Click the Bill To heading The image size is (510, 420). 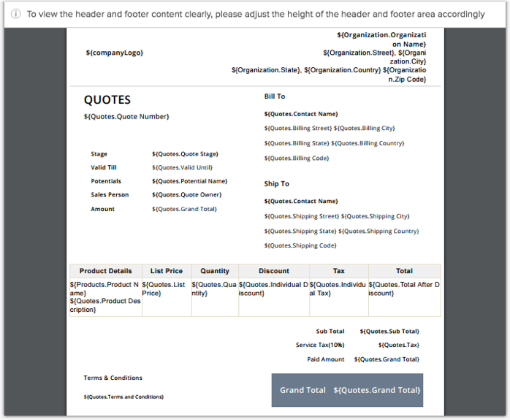(275, 96)
